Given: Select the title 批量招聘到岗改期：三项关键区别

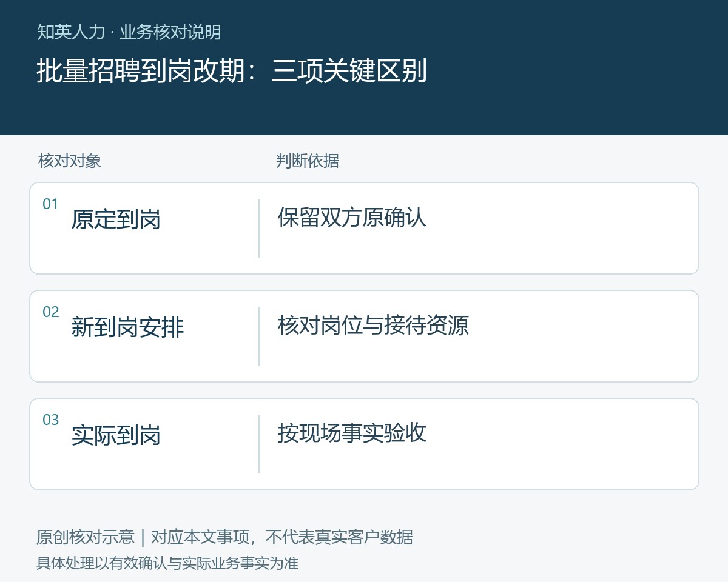Looking at the screenshot, I should point(232,71).
